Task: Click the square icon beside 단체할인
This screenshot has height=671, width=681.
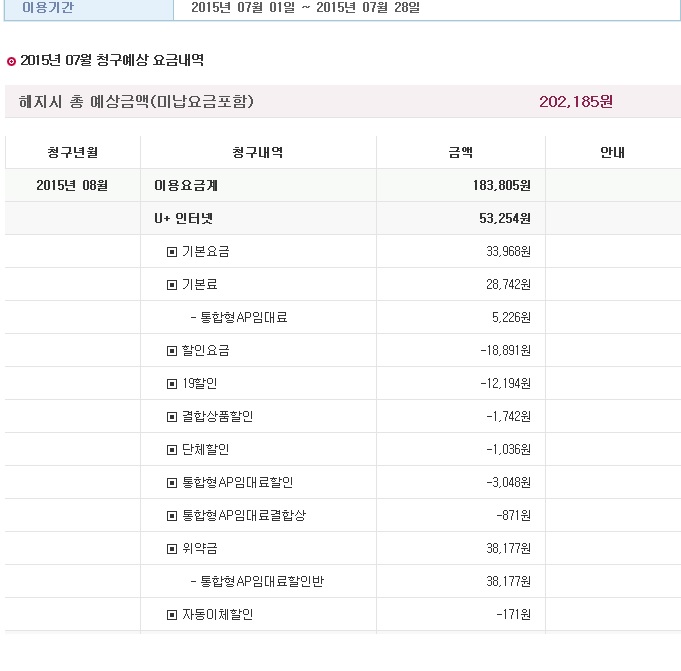Action: pyautogui.click(x=172, y=450)
